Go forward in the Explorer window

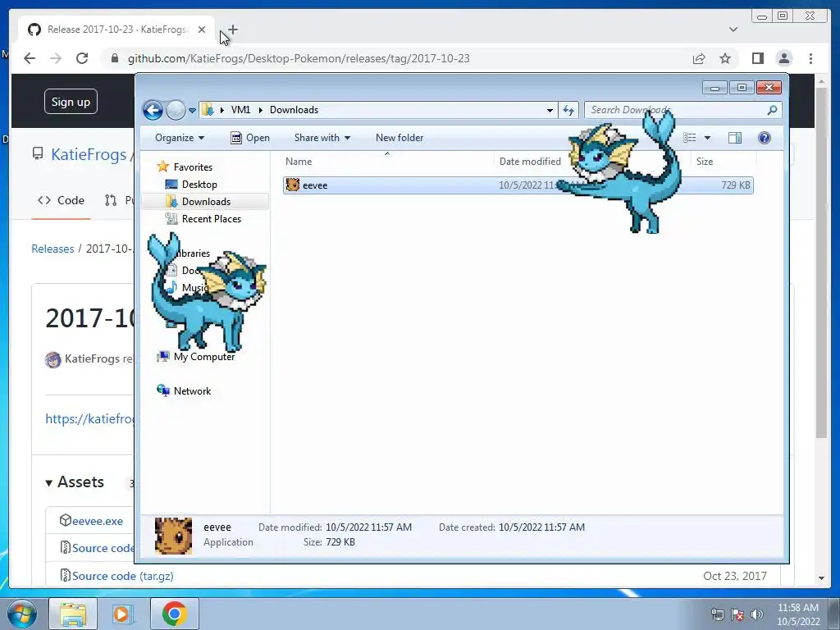click(x=176, y=111)
